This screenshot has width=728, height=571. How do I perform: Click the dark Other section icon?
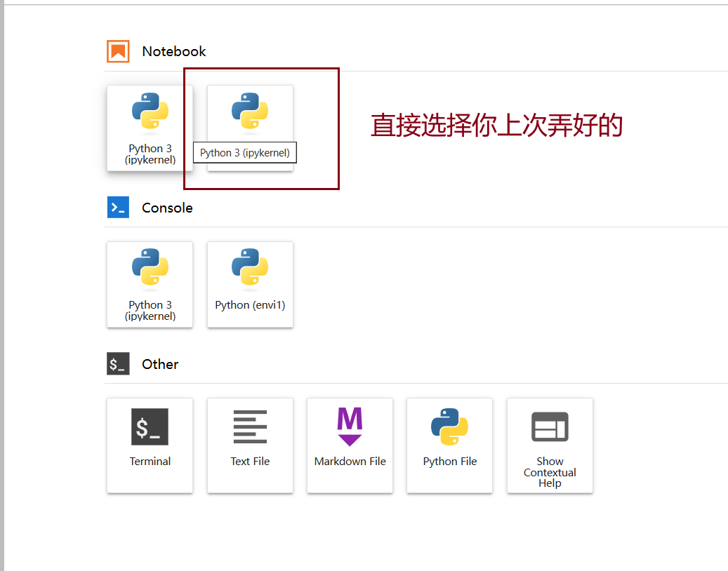[x=118, y=363]
